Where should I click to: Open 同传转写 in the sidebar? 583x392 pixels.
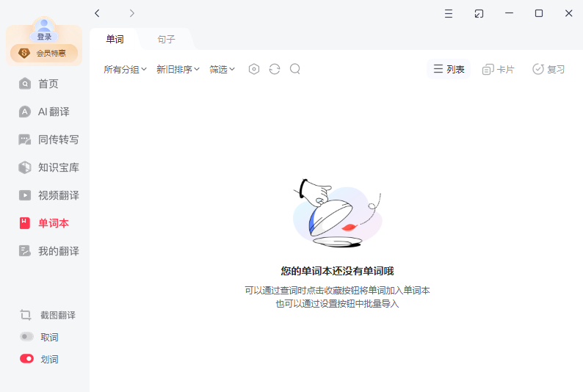(x=48, y=139)
